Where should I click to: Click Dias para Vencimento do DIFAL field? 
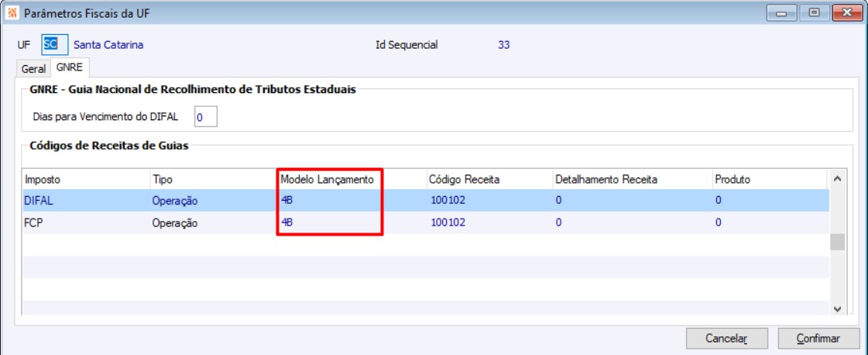[206, 117]
